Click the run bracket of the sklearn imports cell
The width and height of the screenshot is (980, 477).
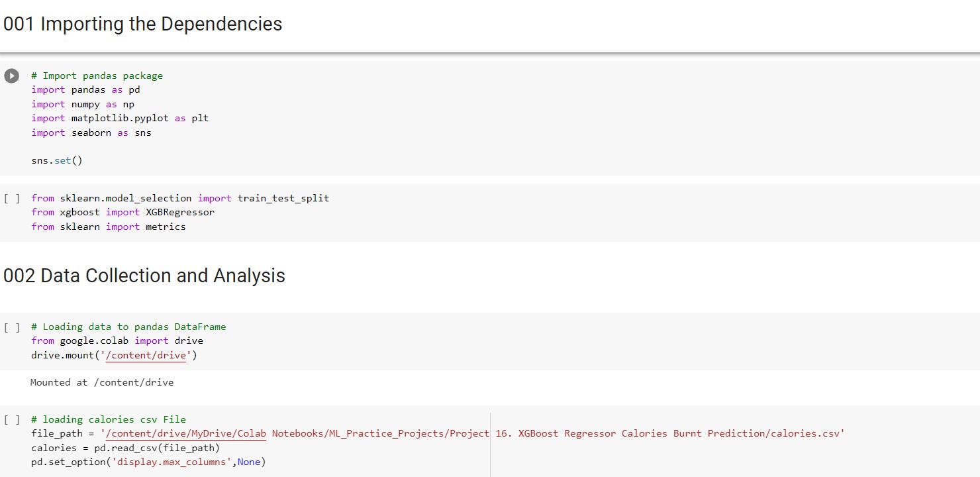pyautogui.click(x=12, y=198)
